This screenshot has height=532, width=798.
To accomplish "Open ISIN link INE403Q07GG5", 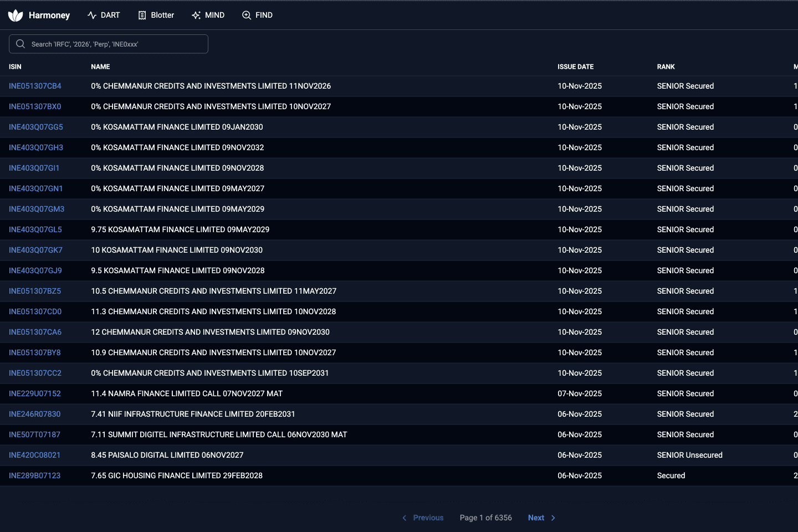I will [36, 127].
